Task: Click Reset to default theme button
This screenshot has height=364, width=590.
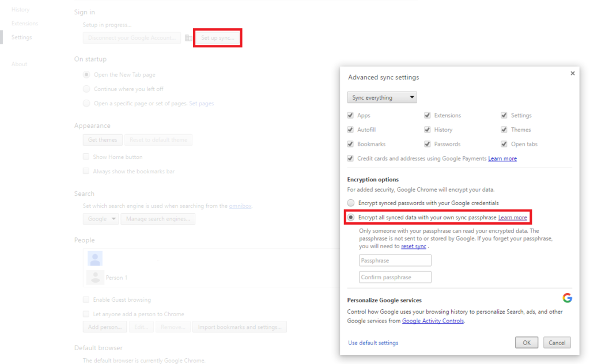Action: coord(158,140)
